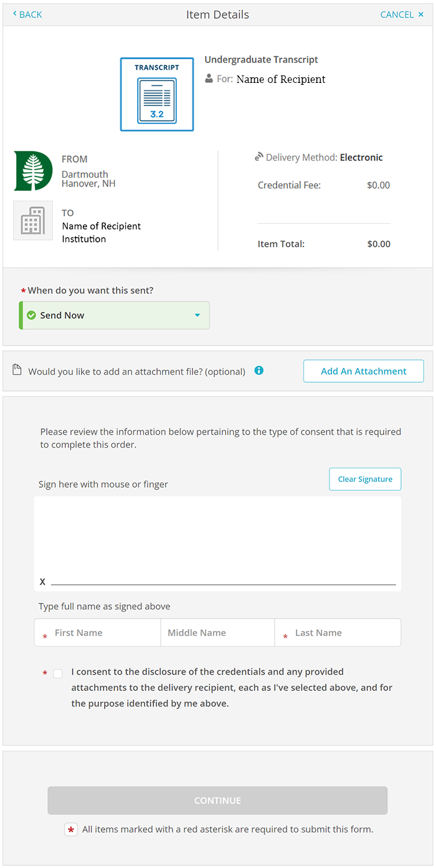Click the electronic delivery method icon
The height and width of the screenshot is (868, 436).
click(x=258, y=157)
